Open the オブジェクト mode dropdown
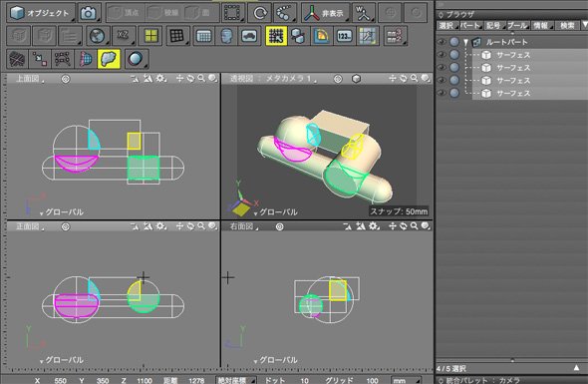The image size is (588, 384). 41,13
